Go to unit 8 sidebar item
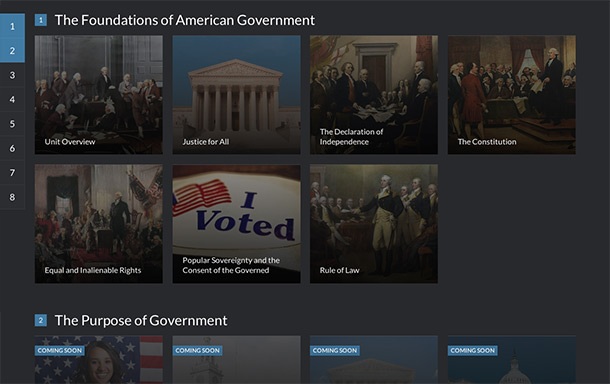 click(x=12, y=197)
